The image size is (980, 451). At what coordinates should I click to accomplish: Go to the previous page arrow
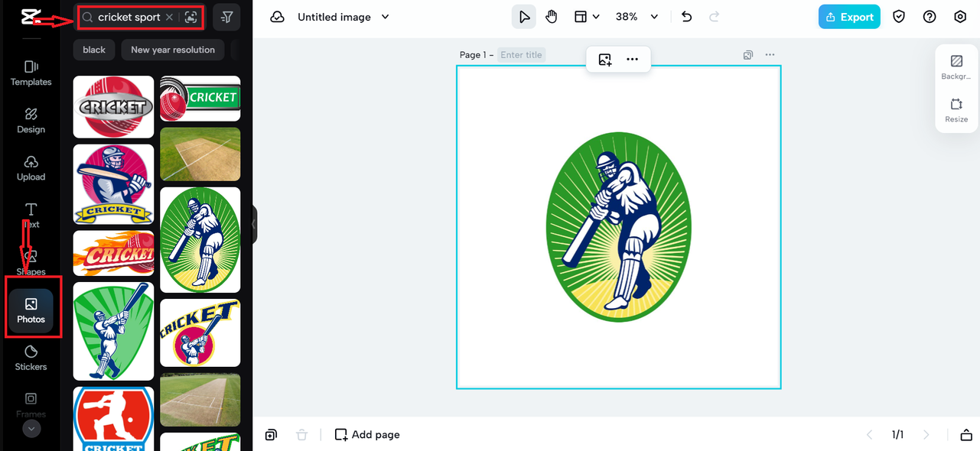pyautogui.click(x=869, y=435)
